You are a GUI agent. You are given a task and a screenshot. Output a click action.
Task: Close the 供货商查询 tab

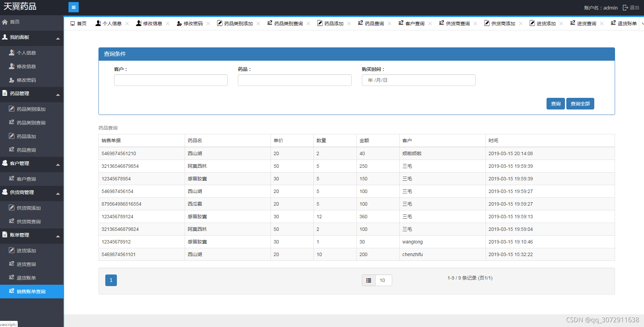pos(475,24)
